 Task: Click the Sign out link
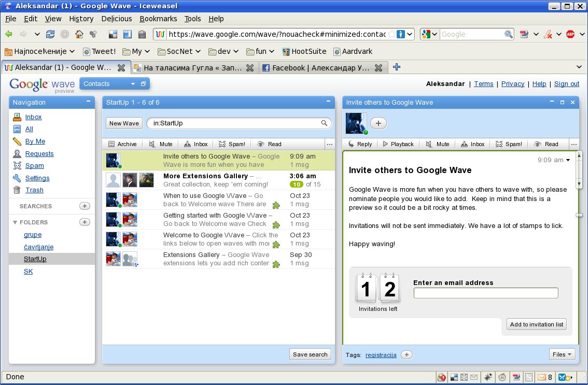[567, 83]
